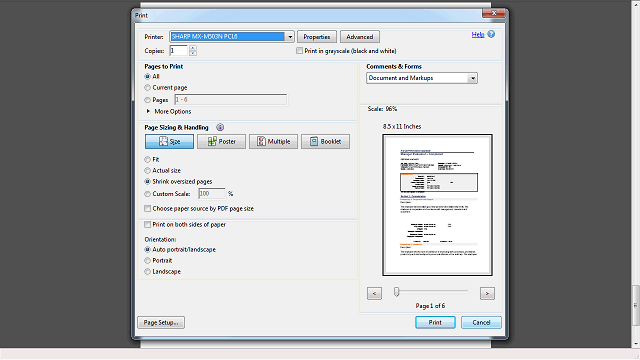
Task: Close the Print dialog window
Action: point(493,13)
